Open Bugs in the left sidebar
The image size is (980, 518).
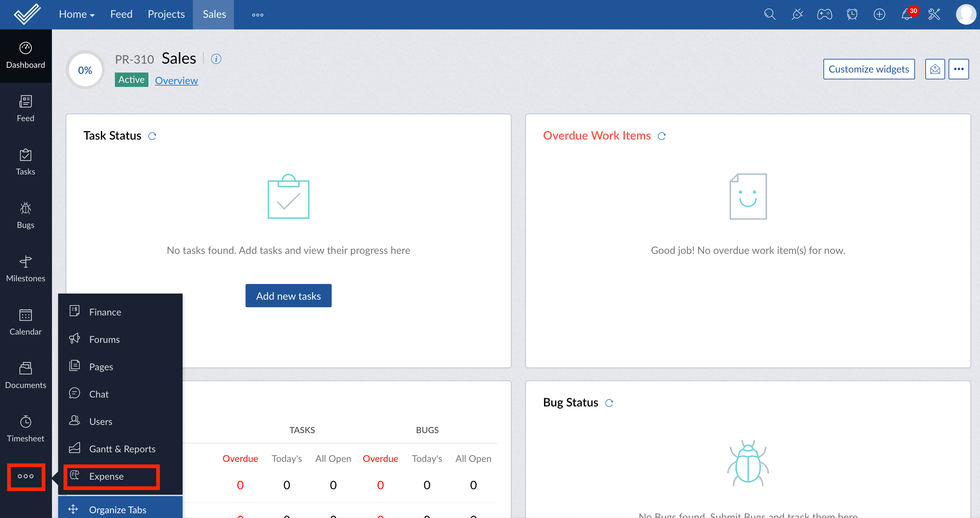point(26,216)
